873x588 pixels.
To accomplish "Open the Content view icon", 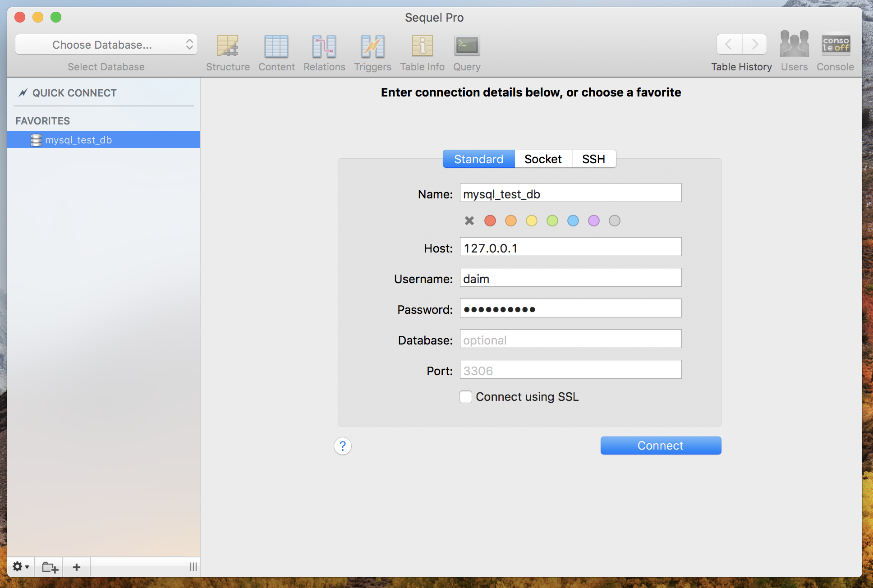I will tap(276, 46).
